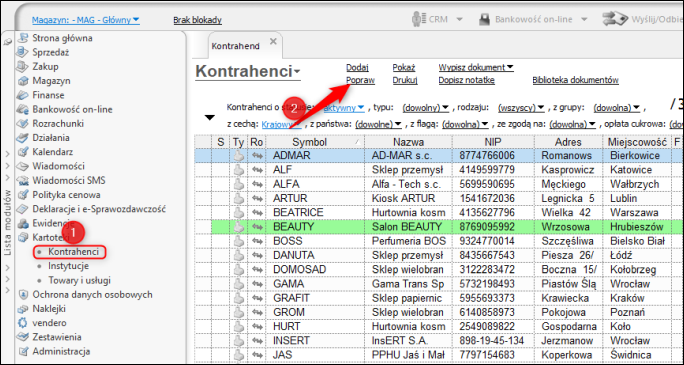Expand the Wypisz dokument dropdown
Screen dimensions: 684x365
point(476,68)
